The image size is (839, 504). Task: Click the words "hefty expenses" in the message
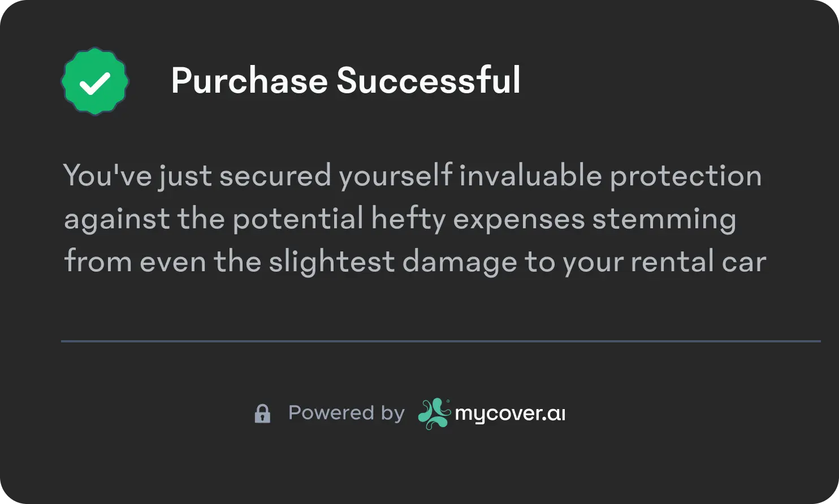point(478,219)
